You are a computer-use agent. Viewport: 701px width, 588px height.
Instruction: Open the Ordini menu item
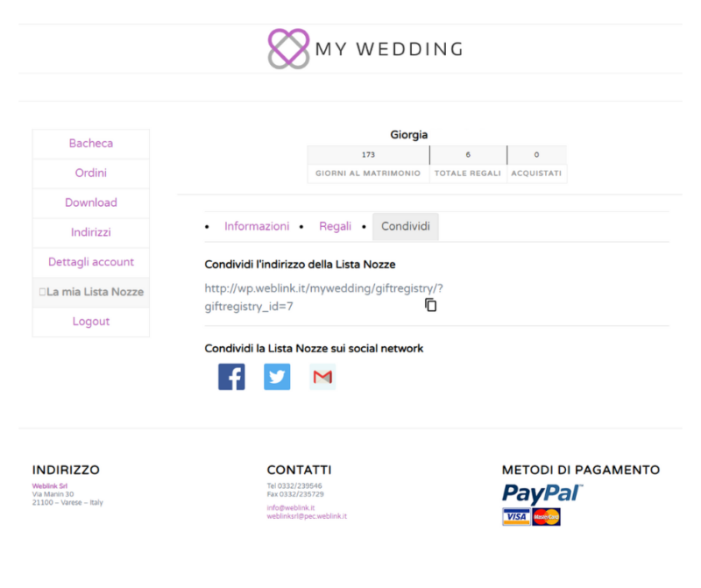(91, 173)
